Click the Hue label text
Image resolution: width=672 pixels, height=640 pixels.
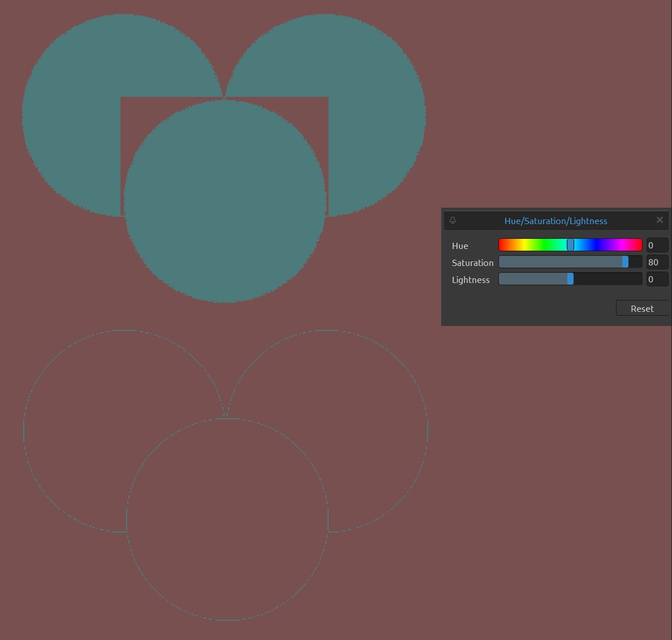[x=460, y=246]
